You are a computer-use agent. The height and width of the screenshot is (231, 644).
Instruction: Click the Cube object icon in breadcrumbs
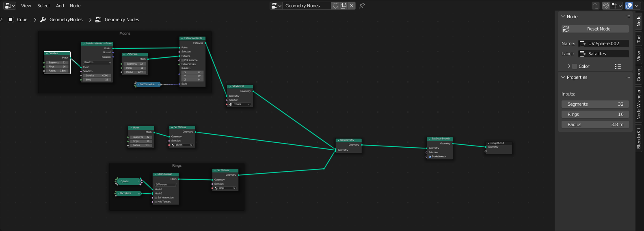tap(11, 20)
